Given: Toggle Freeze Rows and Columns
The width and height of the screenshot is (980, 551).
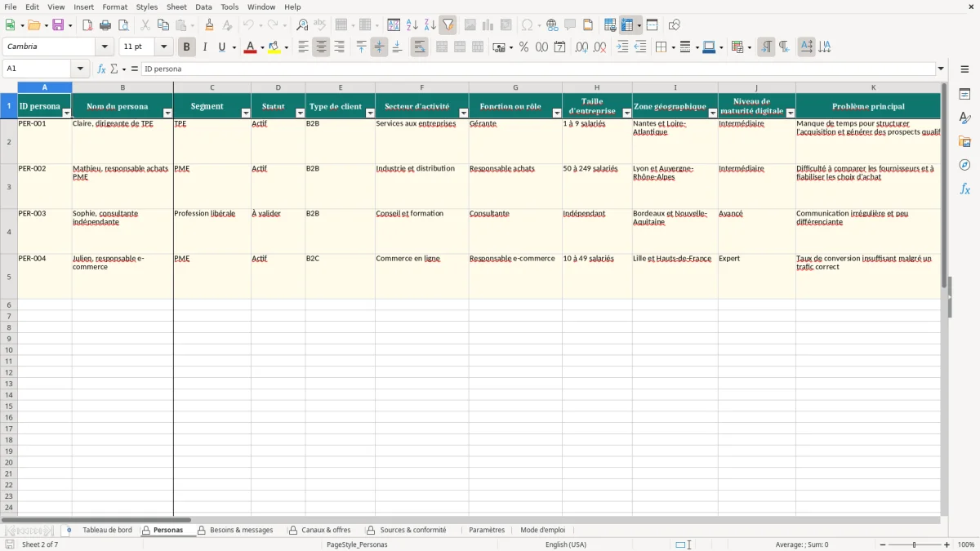Looking at the screenshot, I should click(x=627, y=25).
